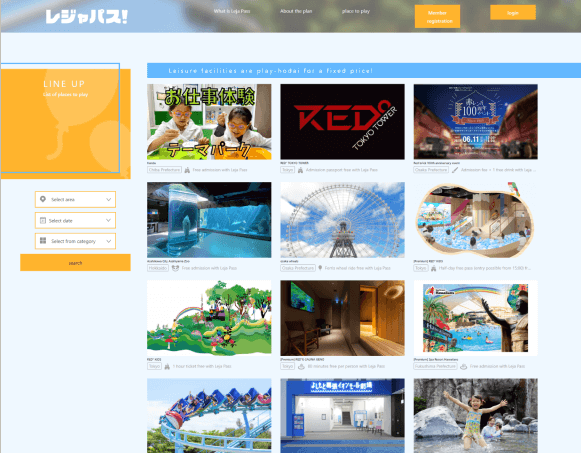581x453 pixels.
Task: Click the castle icon beside 1 hour ticket text
Action: click(167, 366)
